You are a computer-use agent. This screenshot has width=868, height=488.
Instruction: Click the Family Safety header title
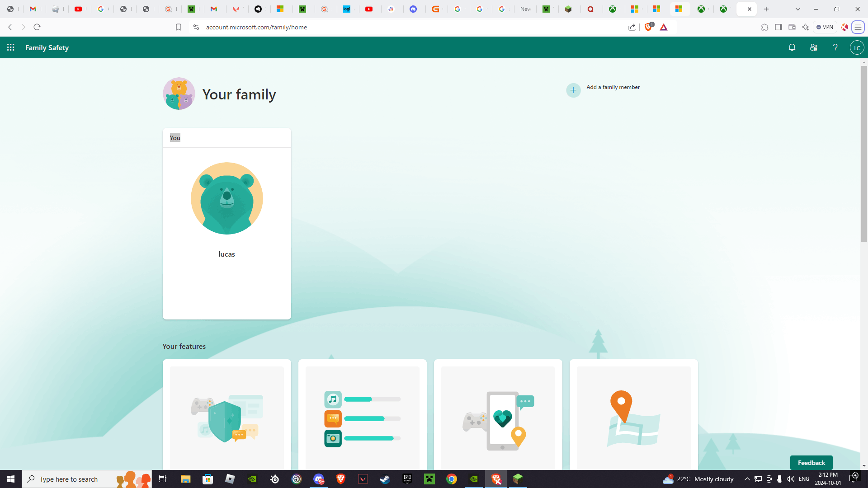(47, 47)
